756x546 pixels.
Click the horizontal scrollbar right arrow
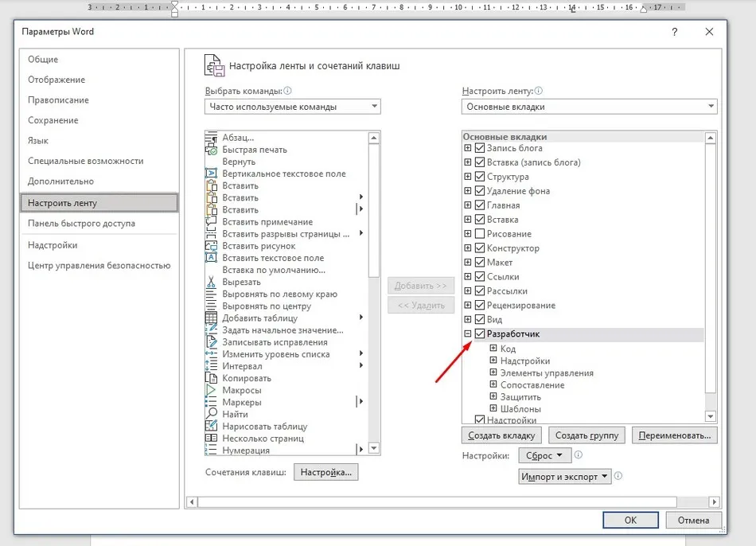(714, 502)
